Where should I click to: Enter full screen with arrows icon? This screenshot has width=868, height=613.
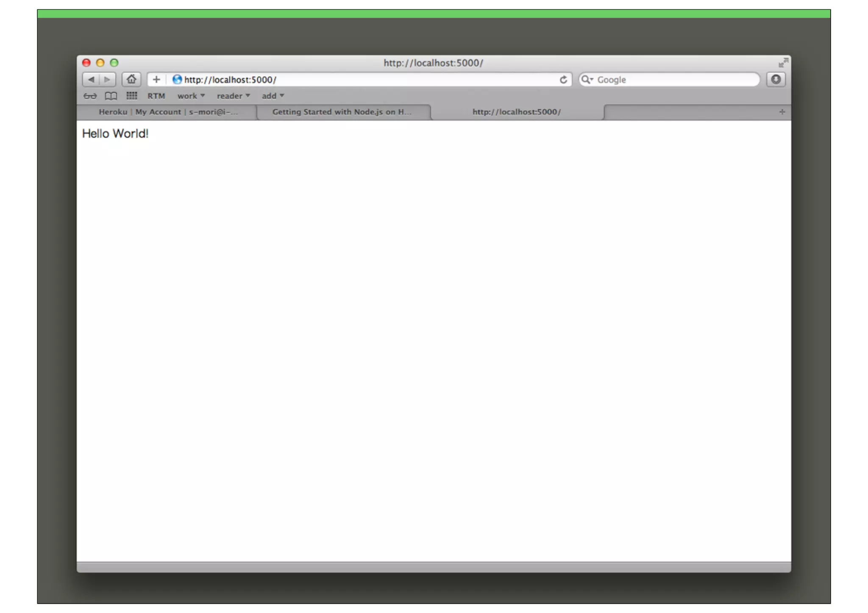[x=783, y=63]
